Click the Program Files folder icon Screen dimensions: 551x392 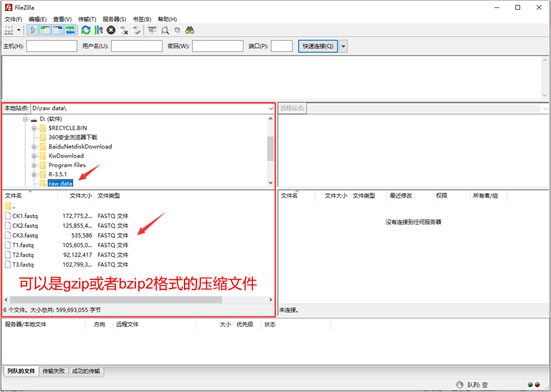[43, 165]
